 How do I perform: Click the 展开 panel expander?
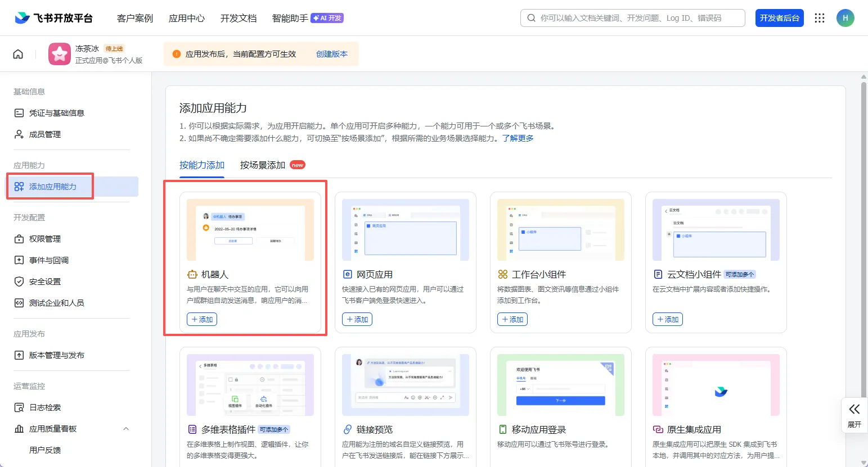(854, 415)
